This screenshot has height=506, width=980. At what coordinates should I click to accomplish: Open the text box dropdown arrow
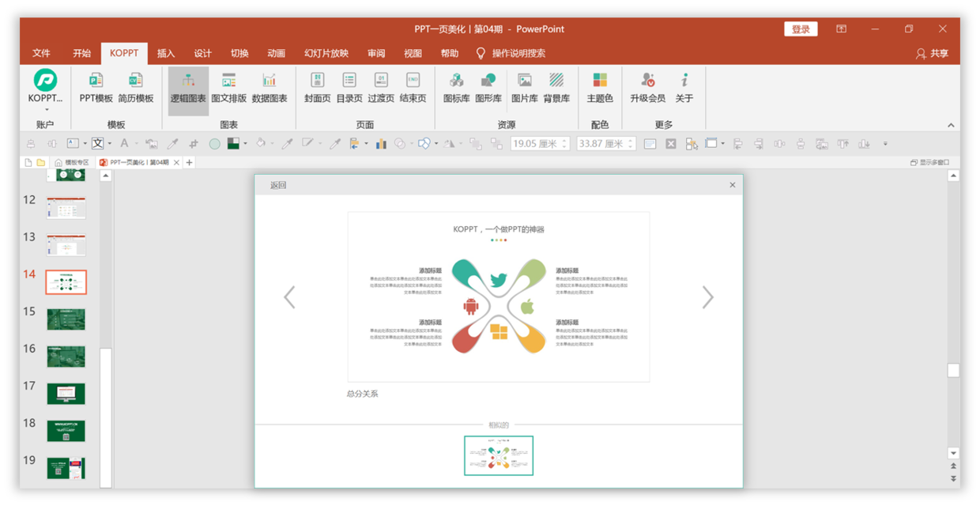click(85, 144)
